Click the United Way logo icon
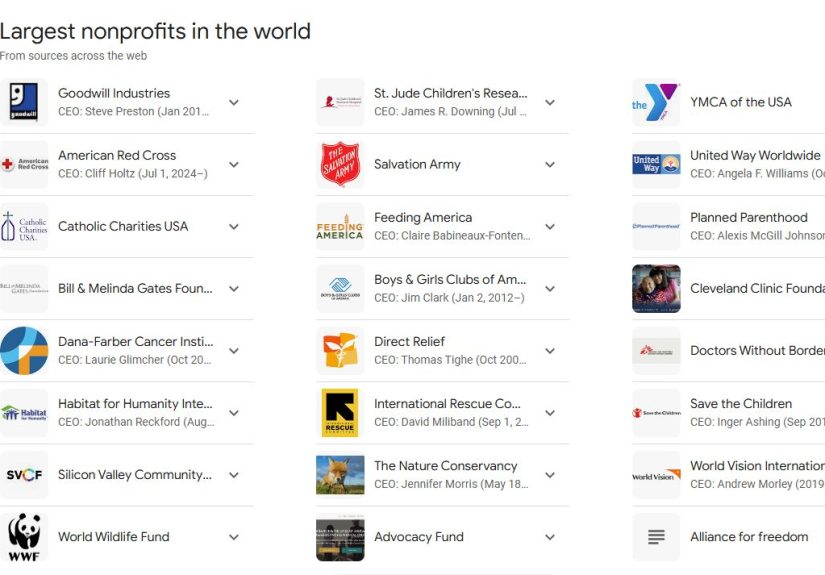The height and width of the screenshot is (575, 825). coord(656,164)
